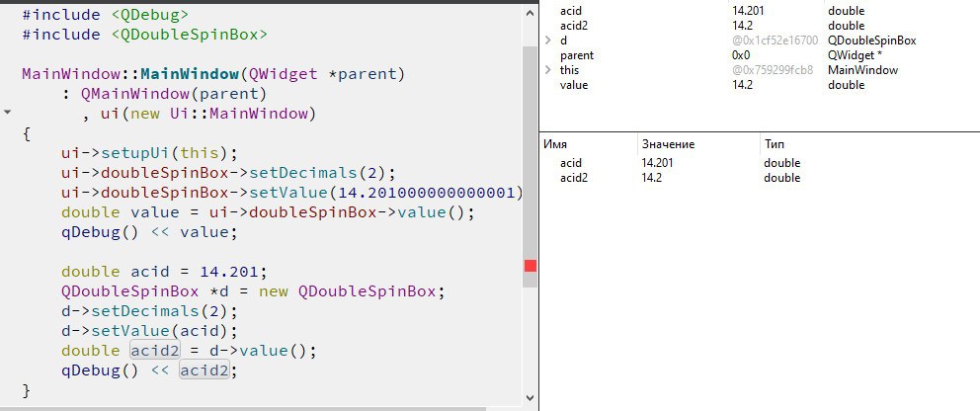
Task: Click the 14.2 value of the value variable
Action: (742, 85)
